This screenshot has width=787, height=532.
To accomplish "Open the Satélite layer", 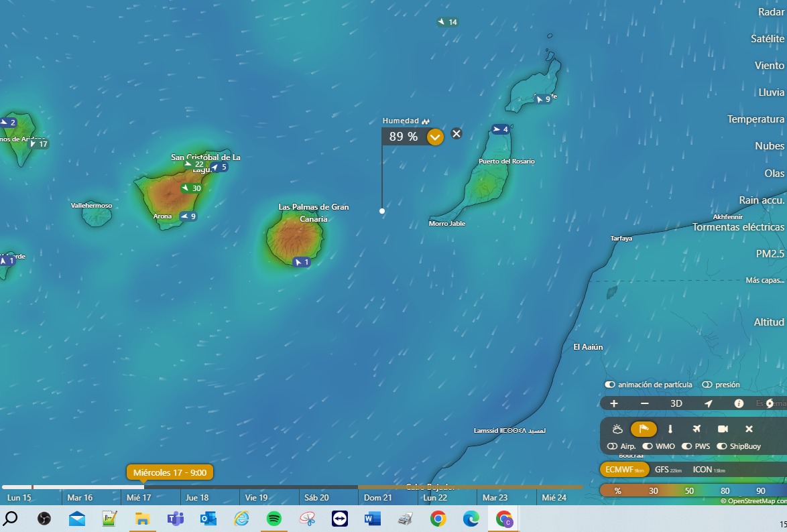I will tap(768, 39).
